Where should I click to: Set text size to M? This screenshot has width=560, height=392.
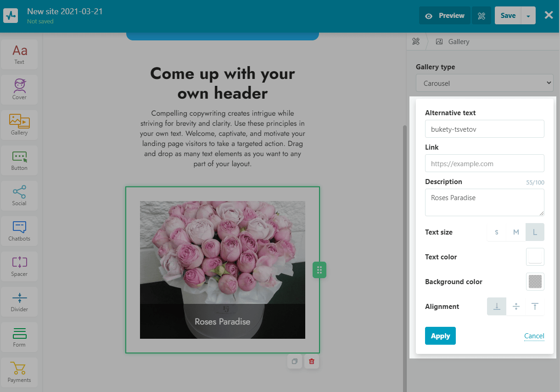coord(516,232)
